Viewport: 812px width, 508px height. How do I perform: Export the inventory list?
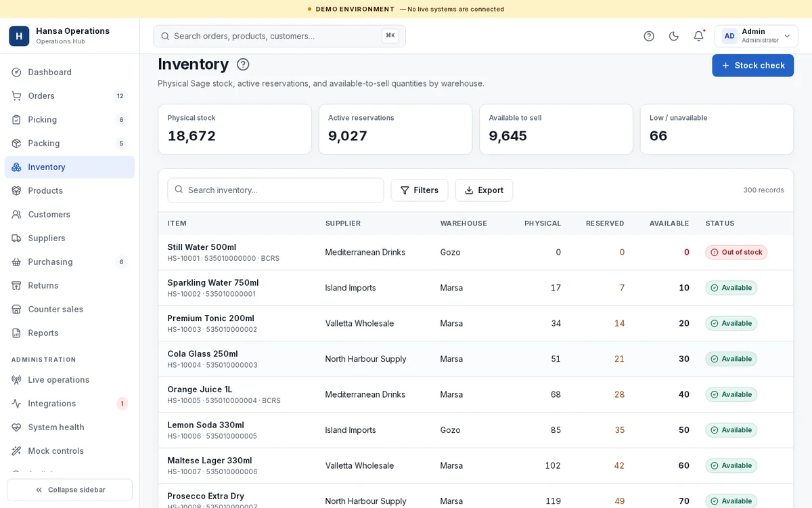(484, 190)
